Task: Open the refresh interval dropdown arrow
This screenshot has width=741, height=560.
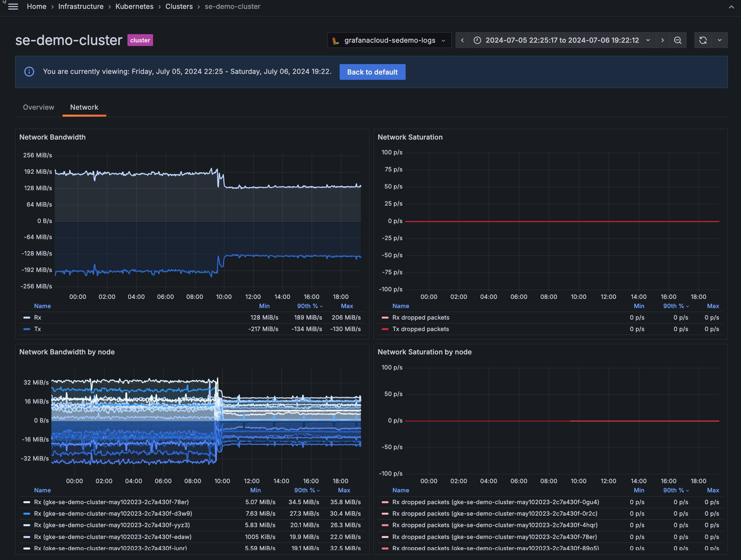Action: [x=720, y=40]
